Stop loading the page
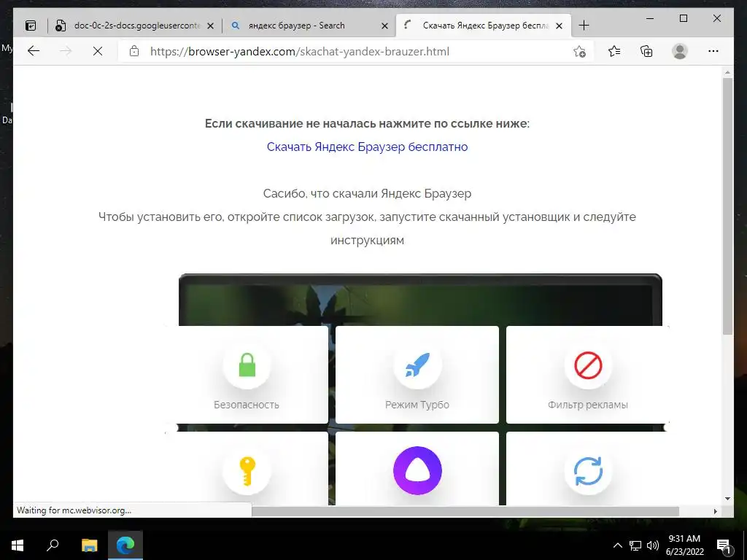 pos(98,52)
